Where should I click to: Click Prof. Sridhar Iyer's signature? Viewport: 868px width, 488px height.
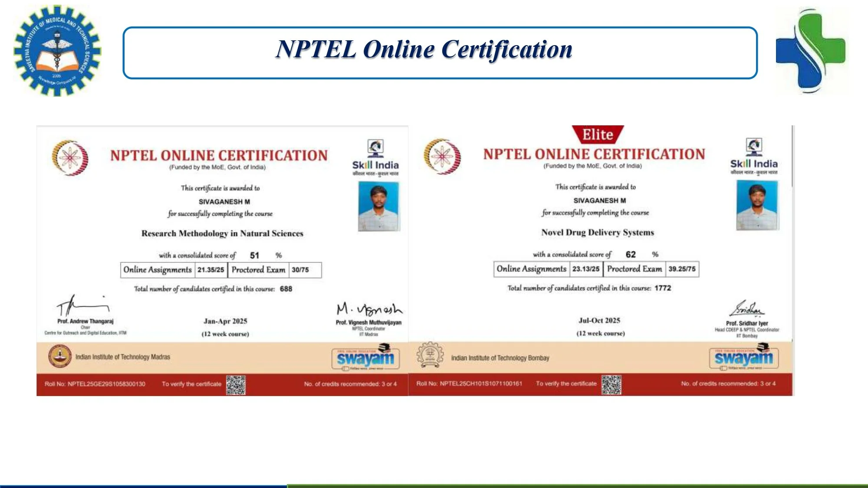point(746,309)
